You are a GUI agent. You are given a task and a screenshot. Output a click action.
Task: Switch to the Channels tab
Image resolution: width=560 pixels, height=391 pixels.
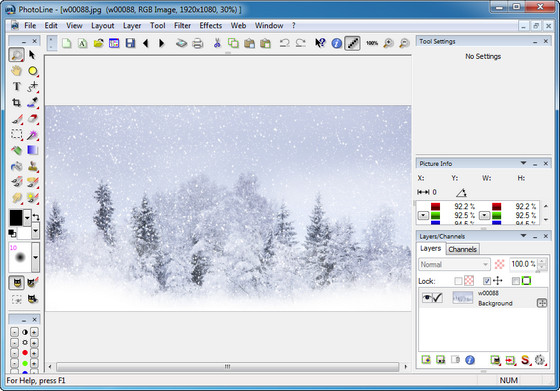click(x=462, y=249)
